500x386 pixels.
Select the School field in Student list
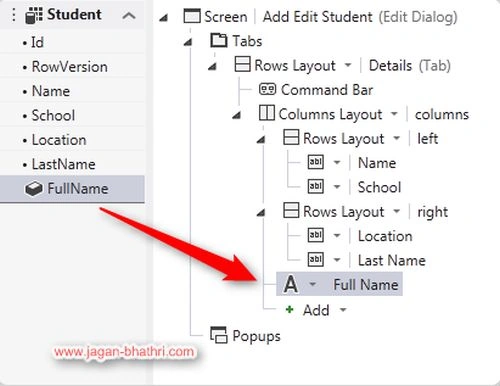click(72, 115)
